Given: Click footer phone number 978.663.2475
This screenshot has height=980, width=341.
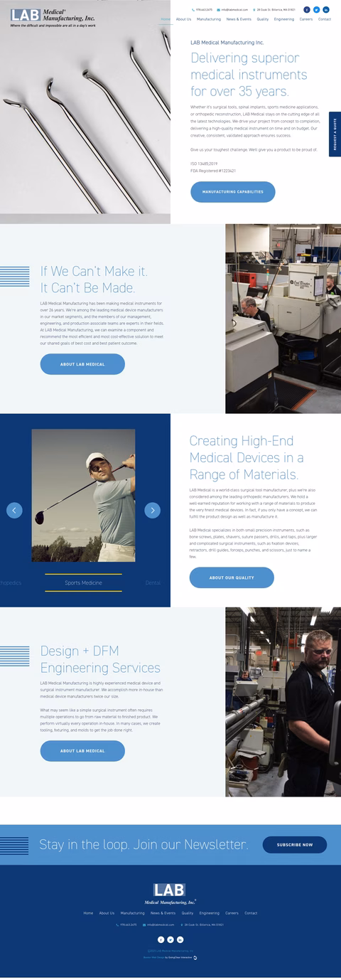Looking at the screenshot, I should click(128, 925).
